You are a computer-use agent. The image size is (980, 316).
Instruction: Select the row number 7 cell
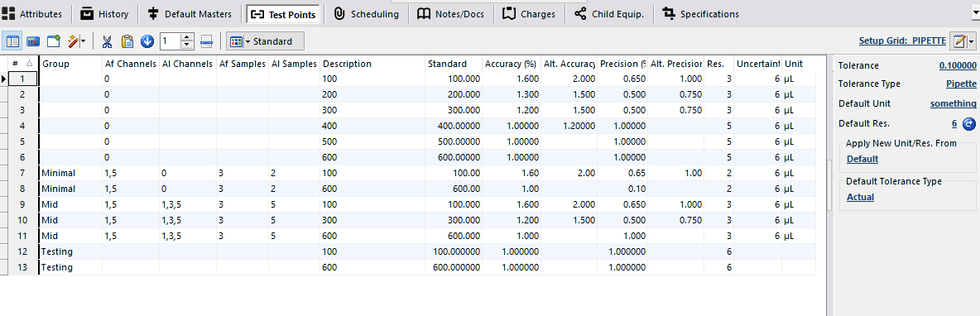(23, 173)
